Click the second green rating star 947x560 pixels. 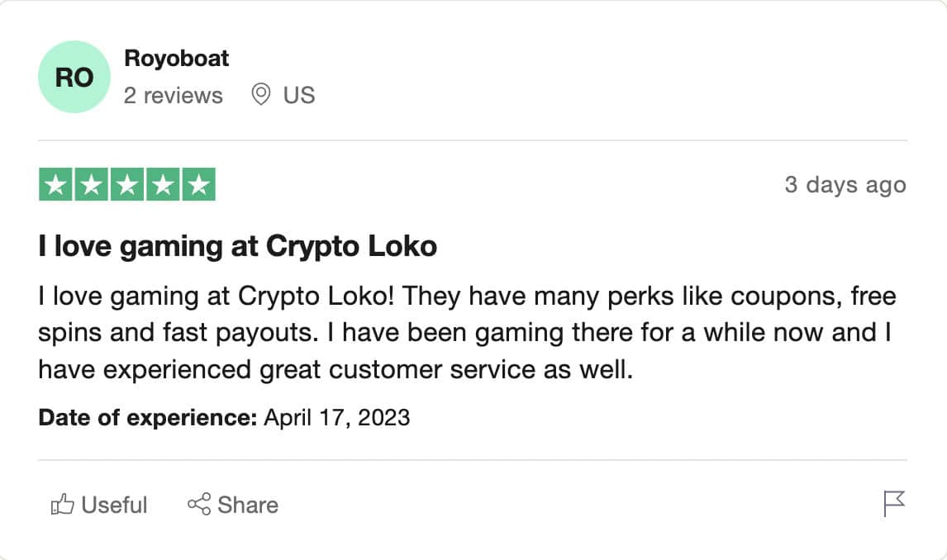[92, 185]
